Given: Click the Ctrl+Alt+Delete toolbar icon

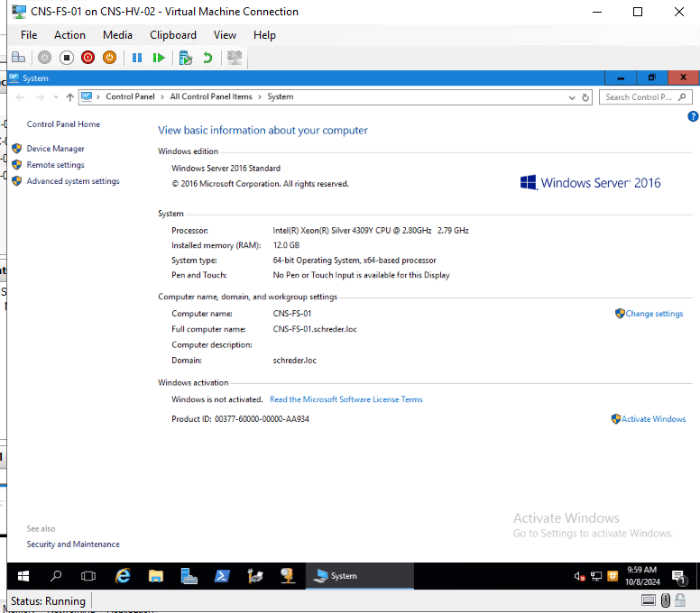Looking at the screenshot, I should (x=18, y=58).
